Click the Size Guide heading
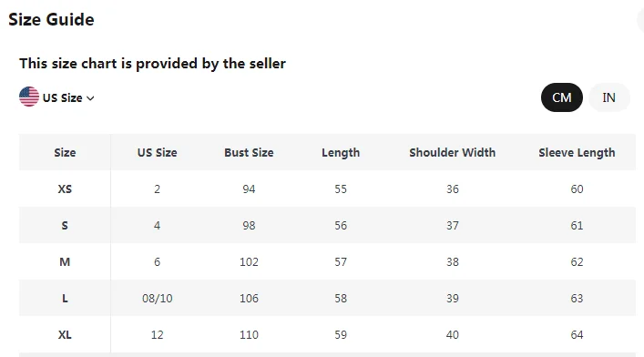Image resolution: width=644 pixels, height=357 pixels. coord(51,19)
